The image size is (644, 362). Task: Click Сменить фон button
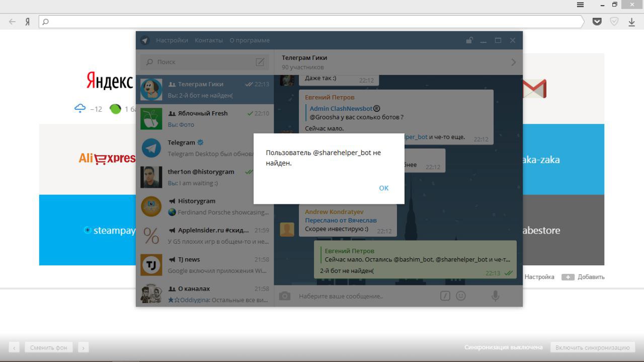(x=49, y=347)
